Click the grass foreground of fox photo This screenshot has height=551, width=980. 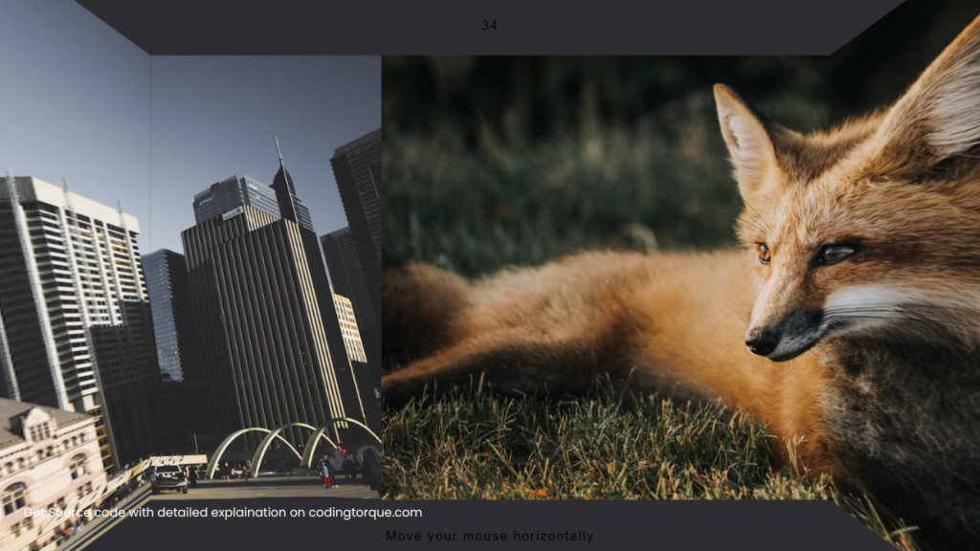563,447
